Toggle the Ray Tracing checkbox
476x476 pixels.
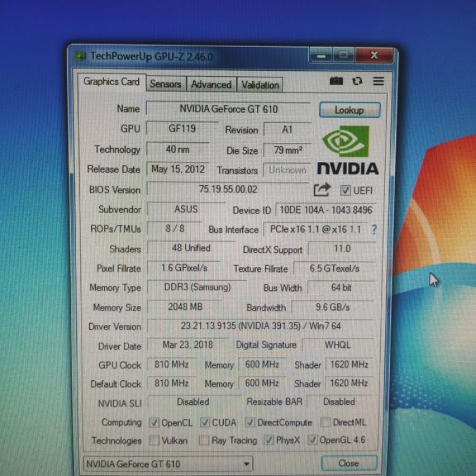204,440
